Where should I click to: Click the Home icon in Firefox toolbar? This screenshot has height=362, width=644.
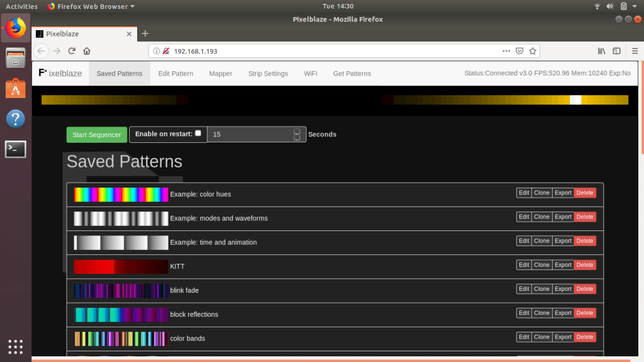87,51
